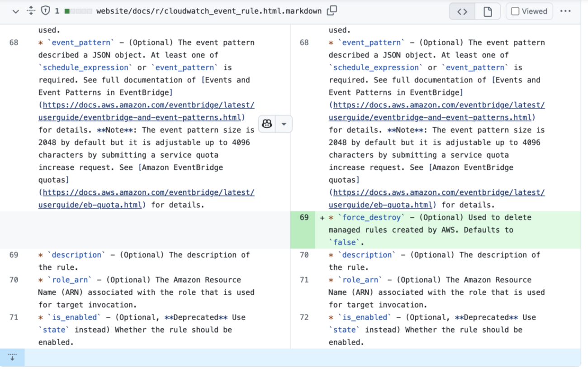This screenshot has width=588, height=369.
Task: Switch to rich diff view
Action: 488,12
